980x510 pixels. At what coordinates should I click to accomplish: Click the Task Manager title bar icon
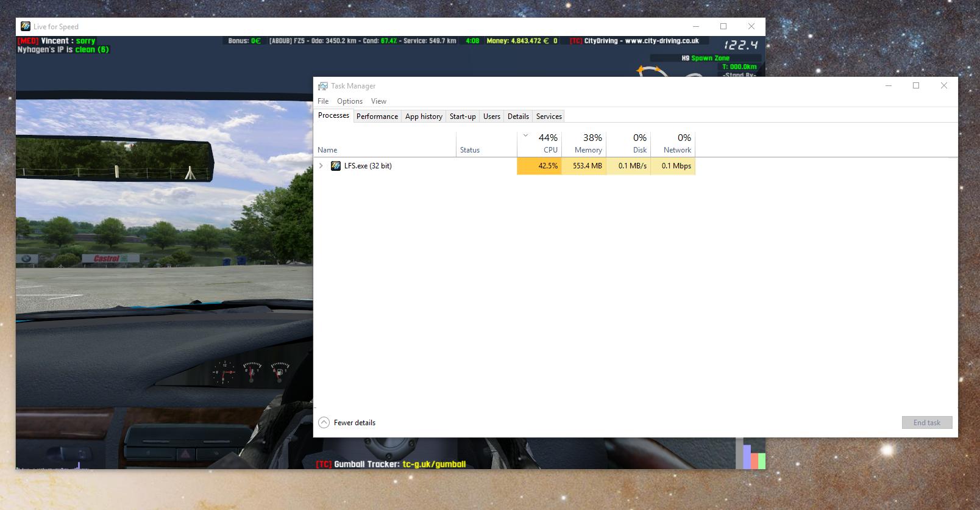pos(323,86)
